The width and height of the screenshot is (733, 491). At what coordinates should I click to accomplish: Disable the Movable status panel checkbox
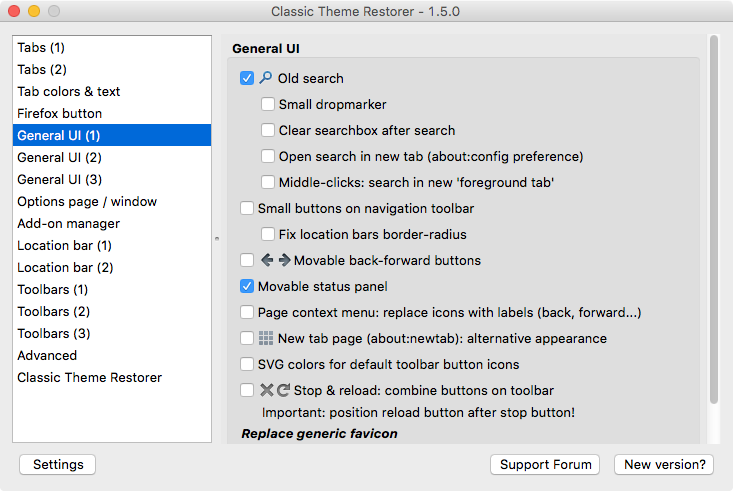pos(247,286)
